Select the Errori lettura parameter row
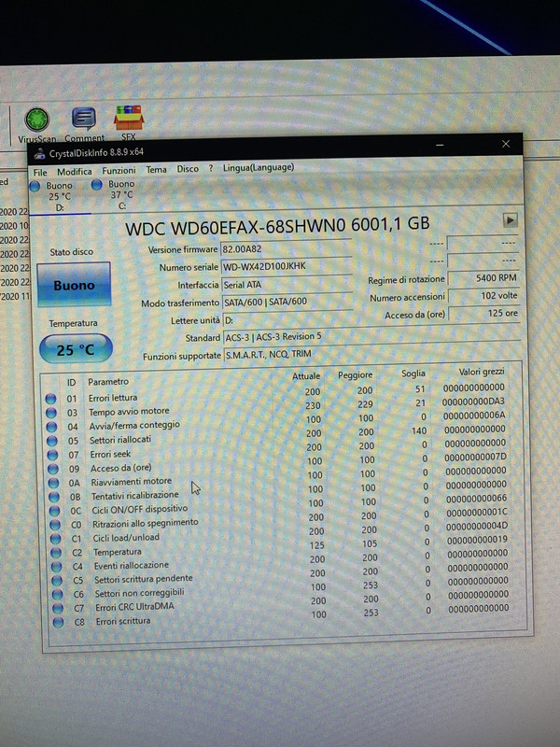The image size is (560, 747). coord(275,393)
